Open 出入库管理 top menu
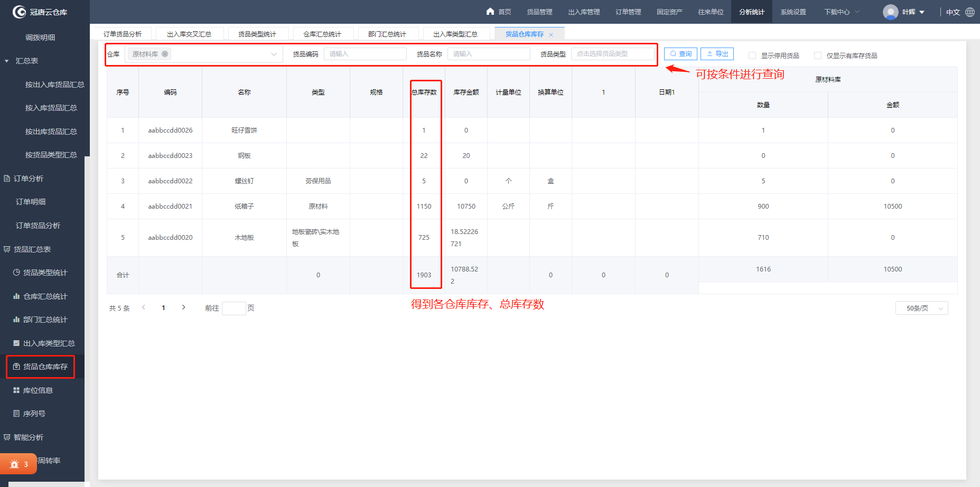 click(584, 12)
